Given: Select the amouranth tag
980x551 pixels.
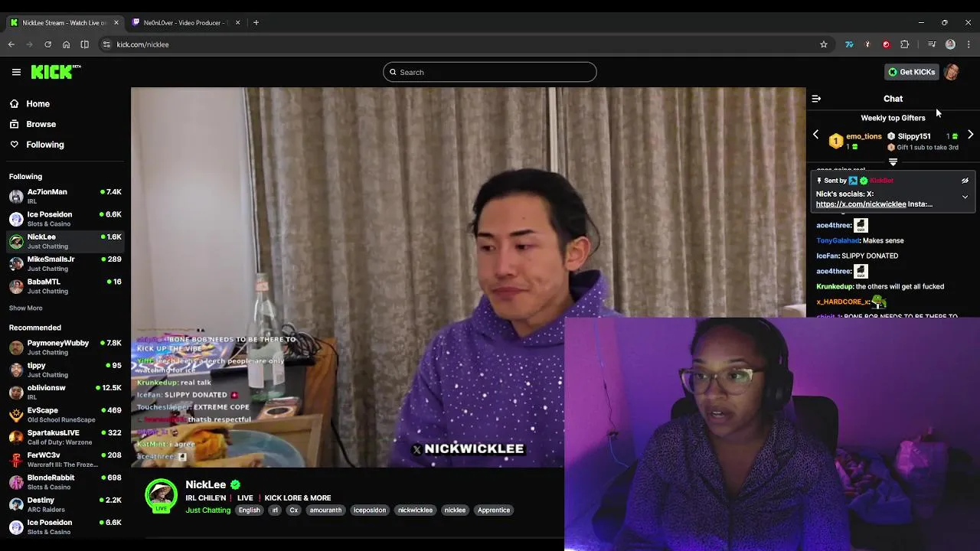Looking at the screenshot, I should (x=325, y=510).
